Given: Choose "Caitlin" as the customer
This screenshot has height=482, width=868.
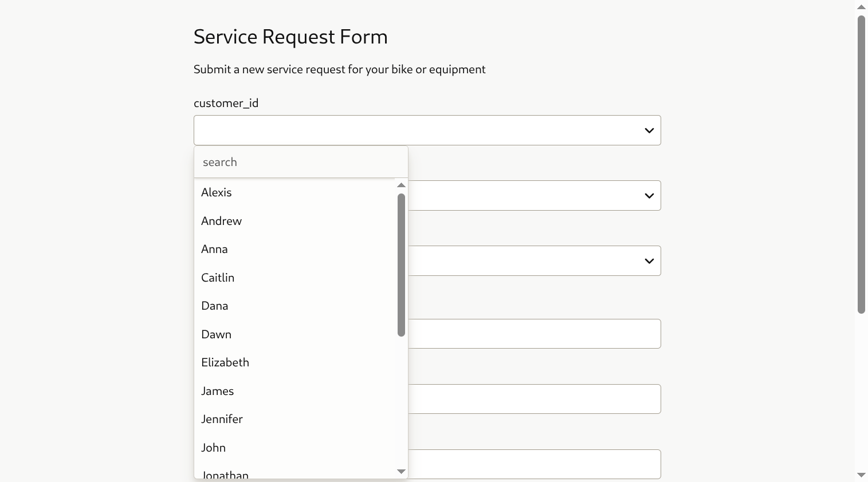Looking at the screenshot, I should pyautogui.click(x=218, y=278).
